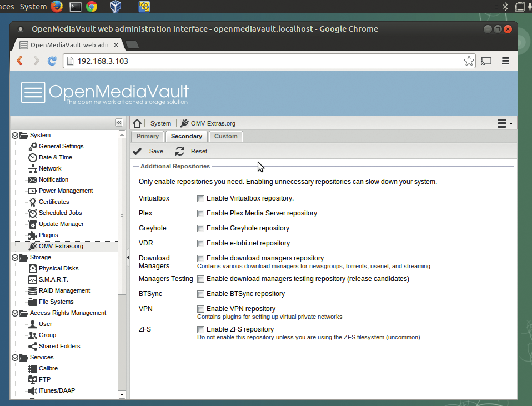Enable Virtualbox repository checkbox
The image size is (532, 406).
[200, 199]
